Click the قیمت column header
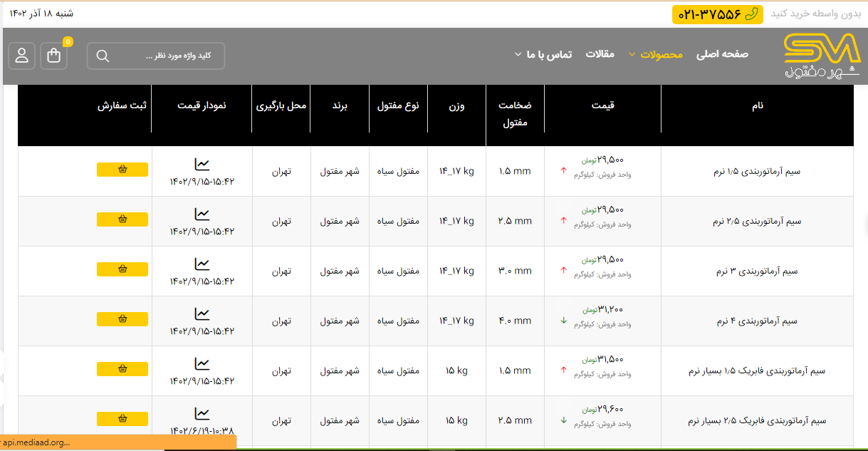The height and width of the screenshot is (451, 868). point(602,105)
